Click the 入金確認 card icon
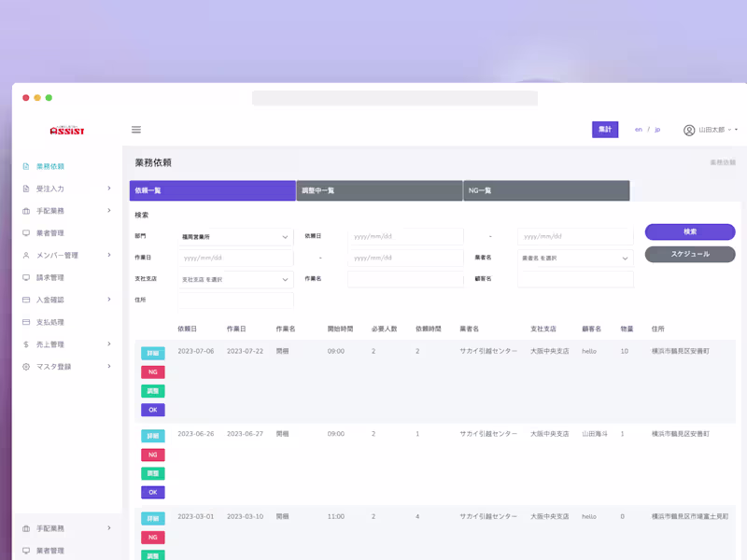The height and width of the screenshot is (560, 747). pos(26,300)
